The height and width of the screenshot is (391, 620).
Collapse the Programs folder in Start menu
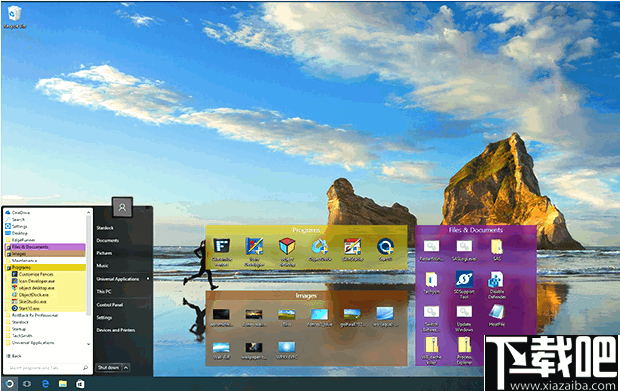[45, 267]
